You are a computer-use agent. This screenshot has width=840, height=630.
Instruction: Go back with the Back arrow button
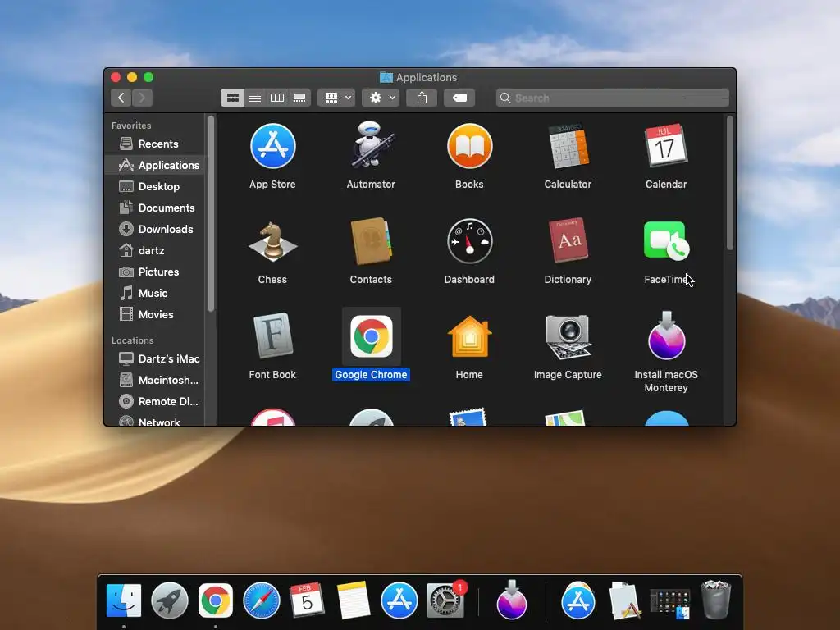[121, 98]
